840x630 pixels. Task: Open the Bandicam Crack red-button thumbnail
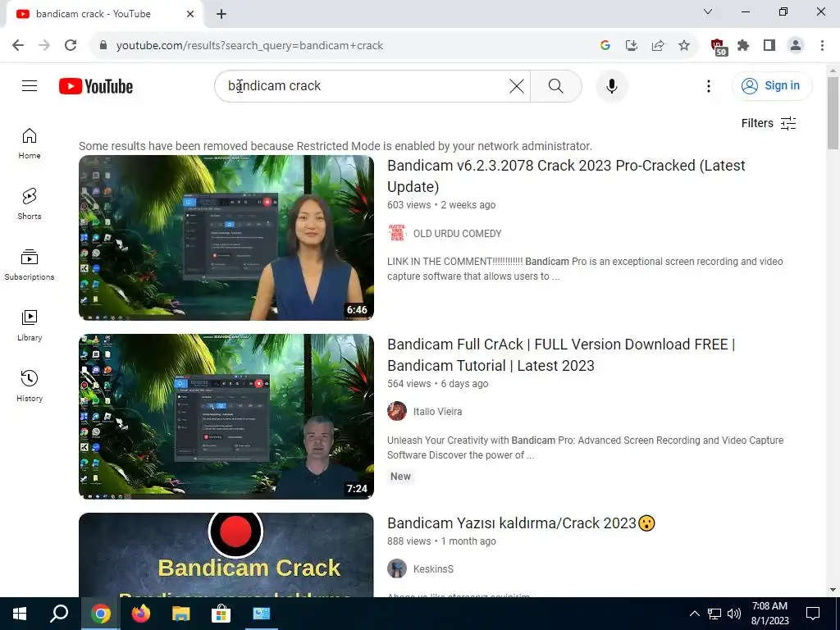[x=226, y=555]
